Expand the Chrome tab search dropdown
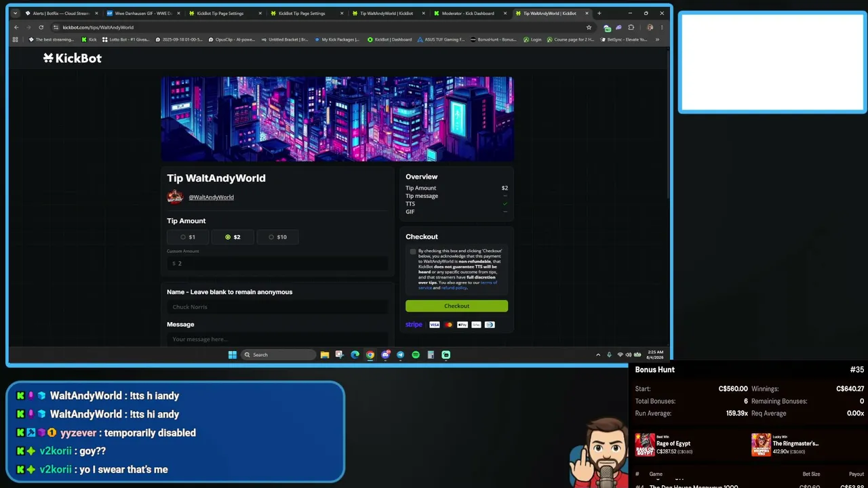Screen dimensions: 868x488 (x=16, y=13)
